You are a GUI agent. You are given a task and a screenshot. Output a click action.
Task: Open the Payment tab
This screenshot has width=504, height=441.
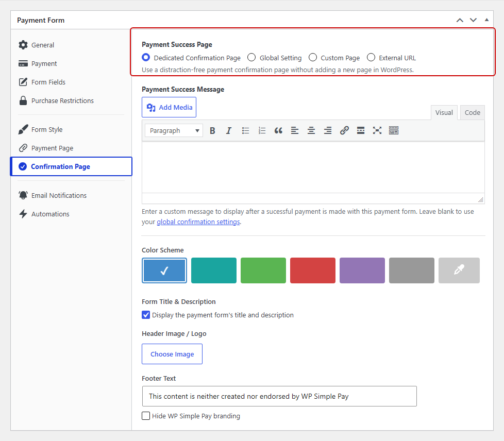click(71, 64)
